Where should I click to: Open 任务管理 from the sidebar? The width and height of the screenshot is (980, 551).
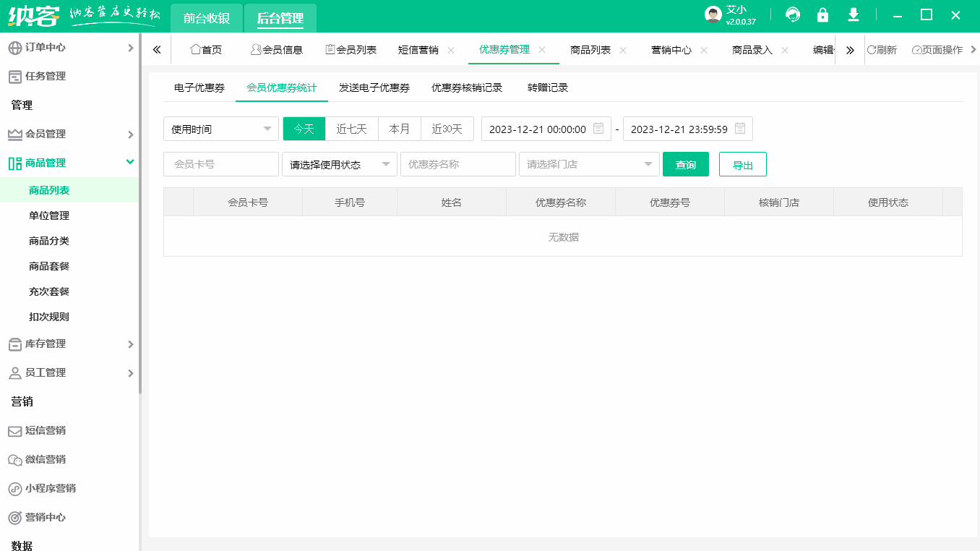point(43,76)
